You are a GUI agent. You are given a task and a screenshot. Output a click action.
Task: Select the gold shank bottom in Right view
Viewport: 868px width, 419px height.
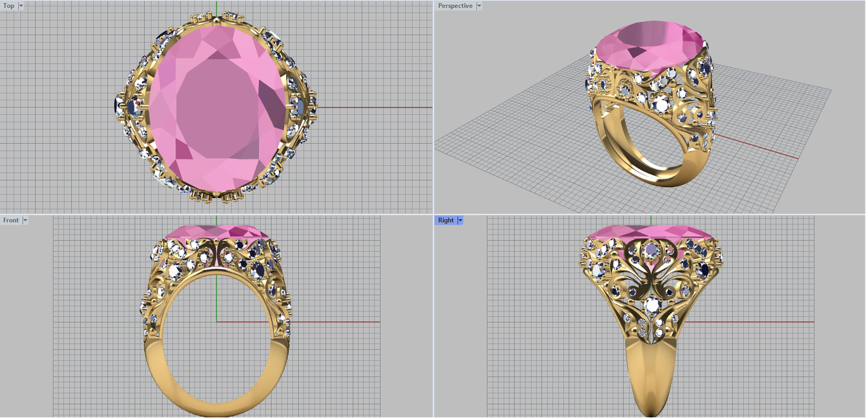point(651,380)
